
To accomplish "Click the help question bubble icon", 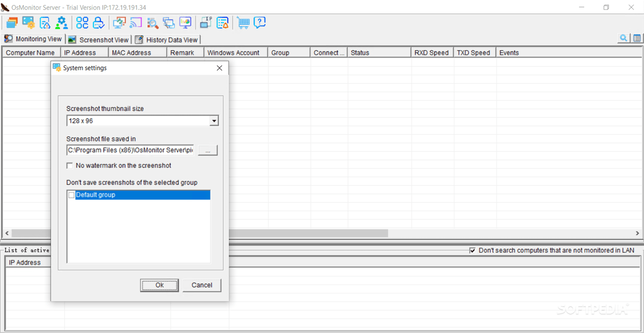I will click(259, 23).
